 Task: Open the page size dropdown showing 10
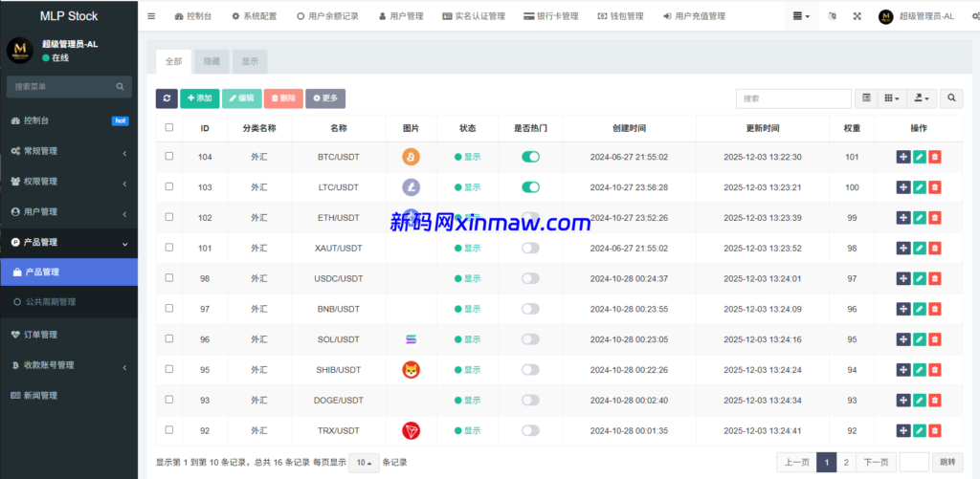point(364,463)
